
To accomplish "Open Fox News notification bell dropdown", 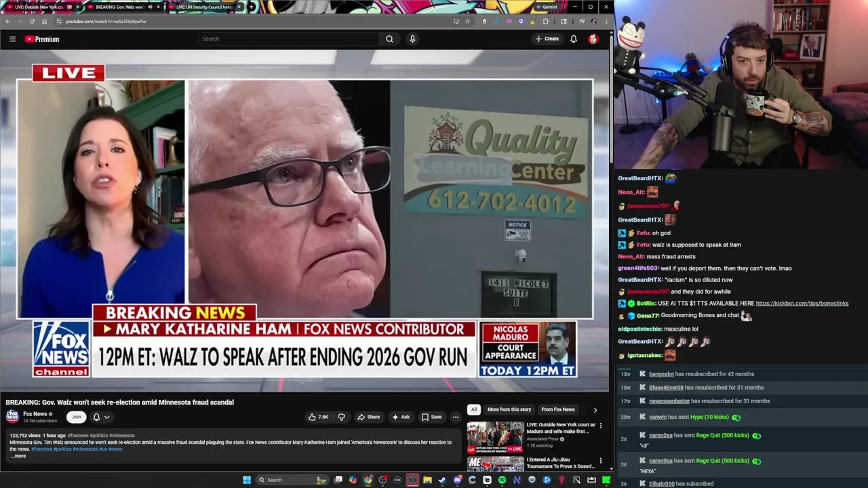I will 100,417.
